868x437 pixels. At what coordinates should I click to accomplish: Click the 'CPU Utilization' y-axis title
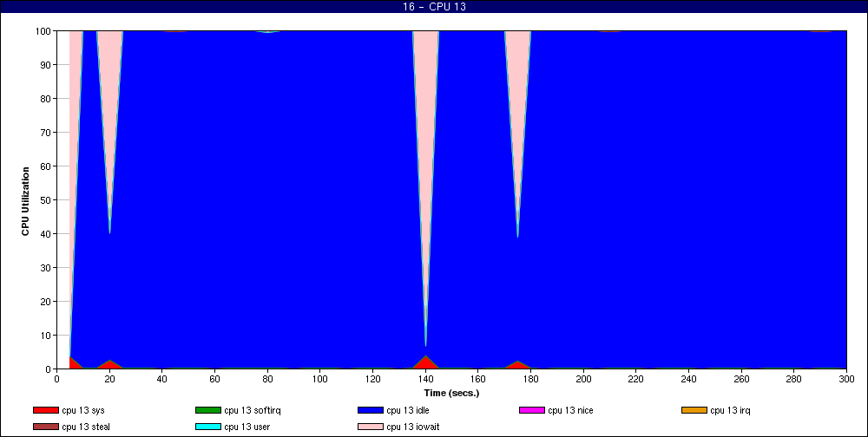pyautogui.click(x=25, y=201)
